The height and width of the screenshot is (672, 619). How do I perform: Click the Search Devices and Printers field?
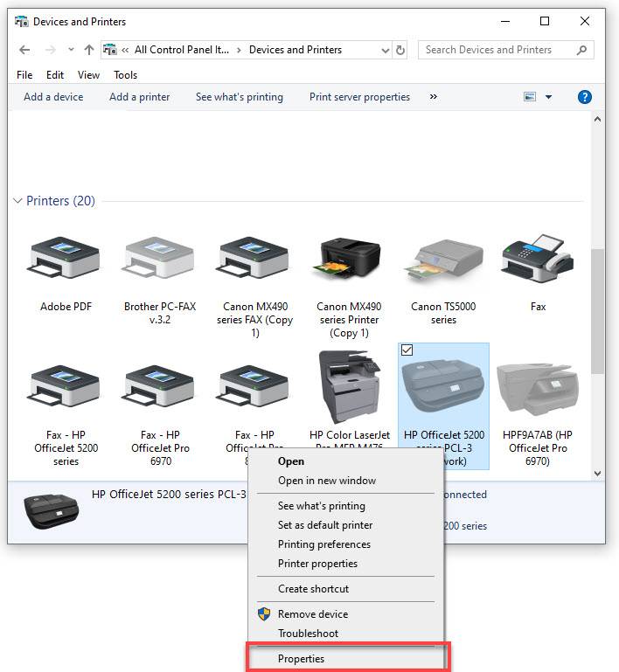tap(495, 50)
